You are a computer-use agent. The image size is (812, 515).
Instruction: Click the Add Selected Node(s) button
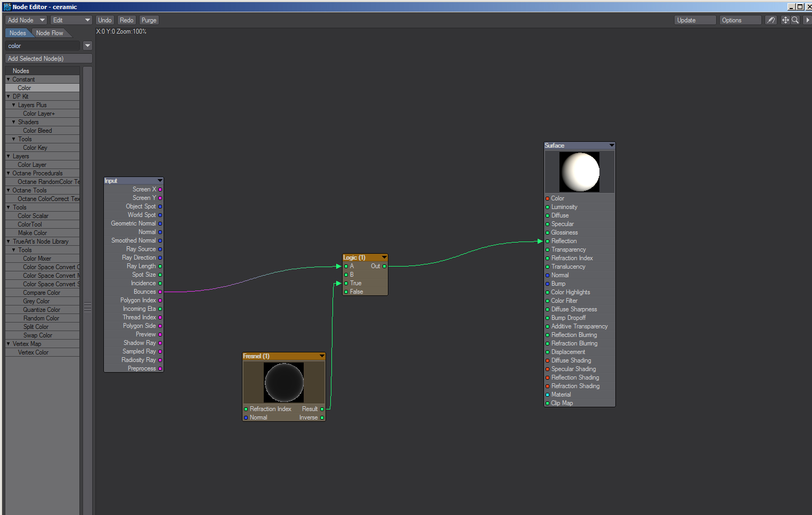coord(48,59)
